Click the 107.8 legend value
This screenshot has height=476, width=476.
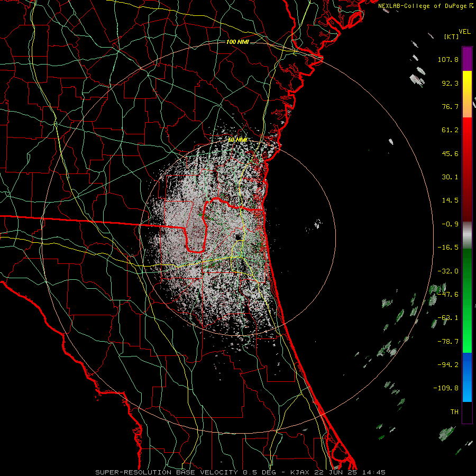click(448, 59)
